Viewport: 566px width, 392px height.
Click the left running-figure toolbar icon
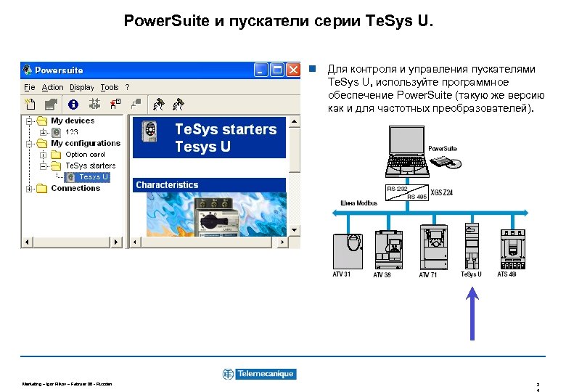[159, 105]
